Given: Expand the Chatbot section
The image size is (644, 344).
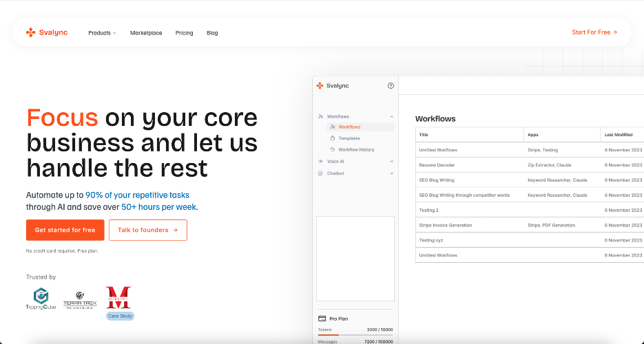Looking at the screenshot, I should (x=391, y=173).
